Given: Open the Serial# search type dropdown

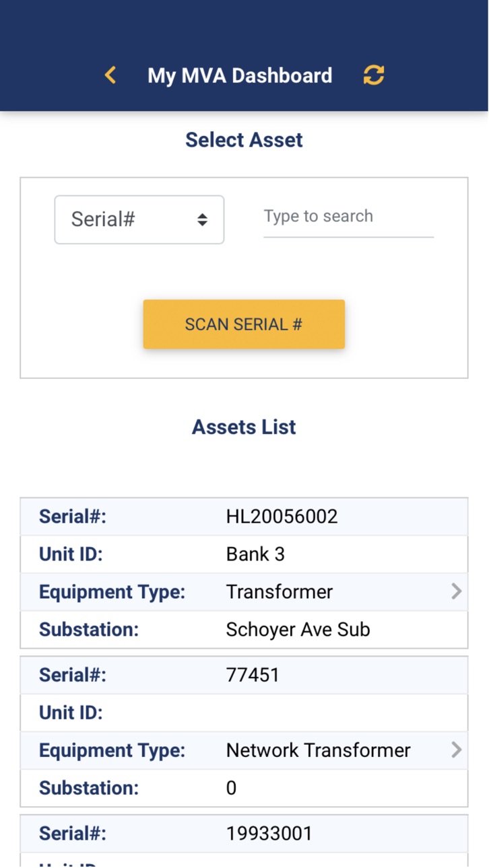Looking at the screenshot, I should [139, 219].
